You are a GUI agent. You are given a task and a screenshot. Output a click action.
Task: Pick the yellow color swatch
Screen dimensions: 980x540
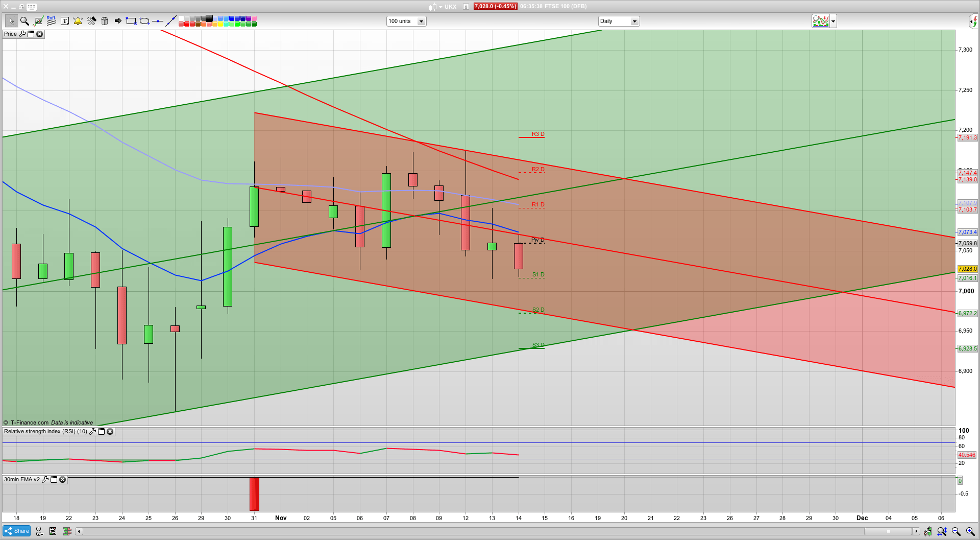220,24
